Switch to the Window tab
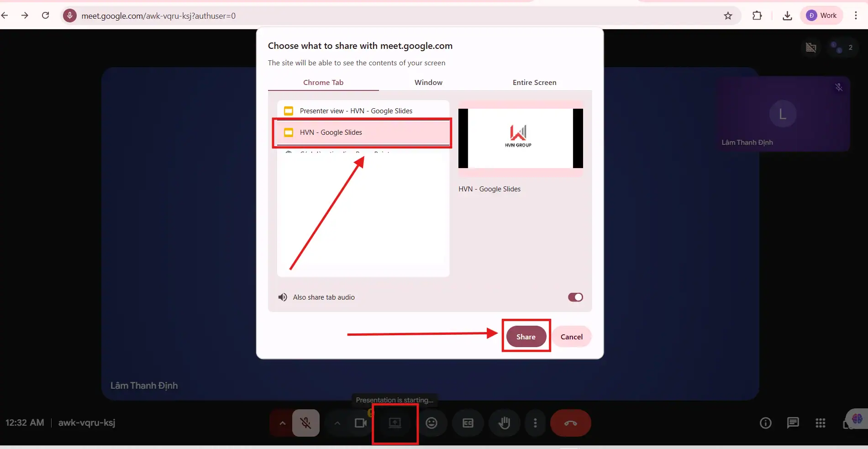 point(428,83)
